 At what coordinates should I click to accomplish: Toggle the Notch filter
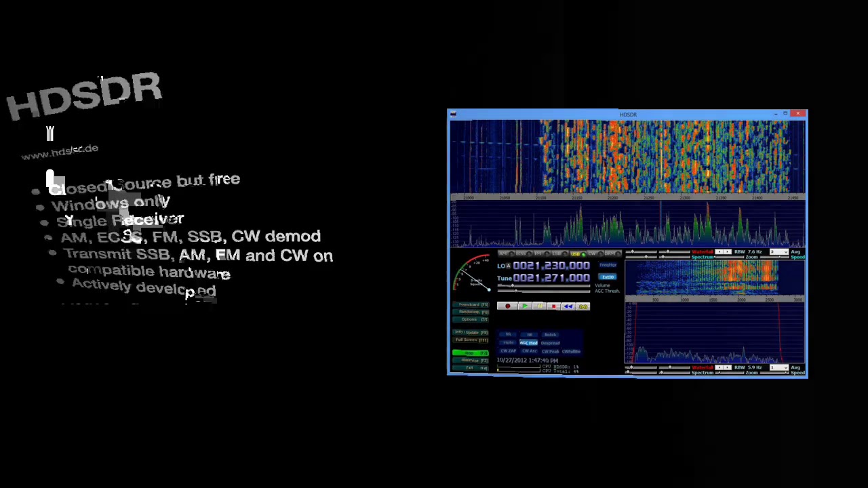(x=550, y=334)
